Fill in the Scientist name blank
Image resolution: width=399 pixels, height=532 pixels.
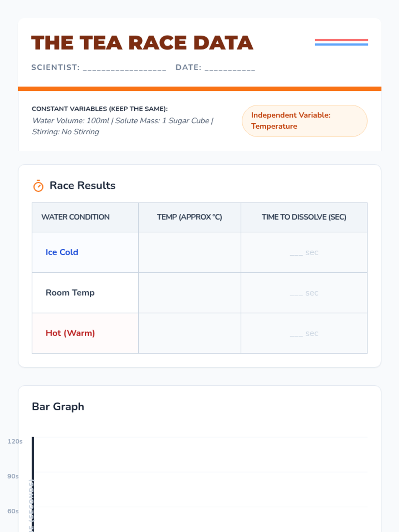[124, 68]
